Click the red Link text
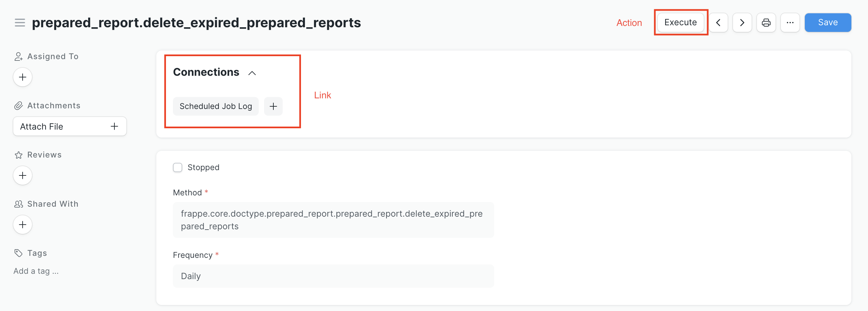Screen dimensions: 868x311 coord(322,95)
